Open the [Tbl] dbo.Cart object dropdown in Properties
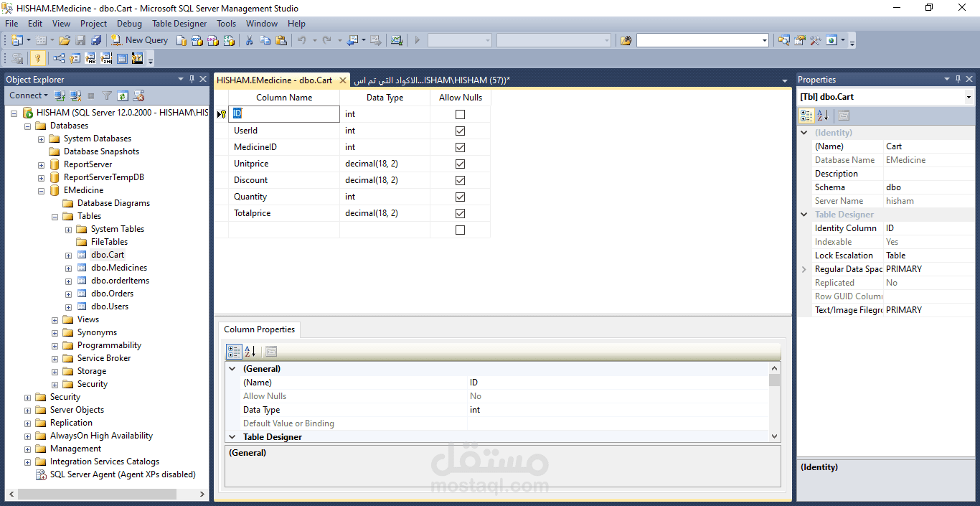Viewport: 980px width, 506px height. point(969,97)
